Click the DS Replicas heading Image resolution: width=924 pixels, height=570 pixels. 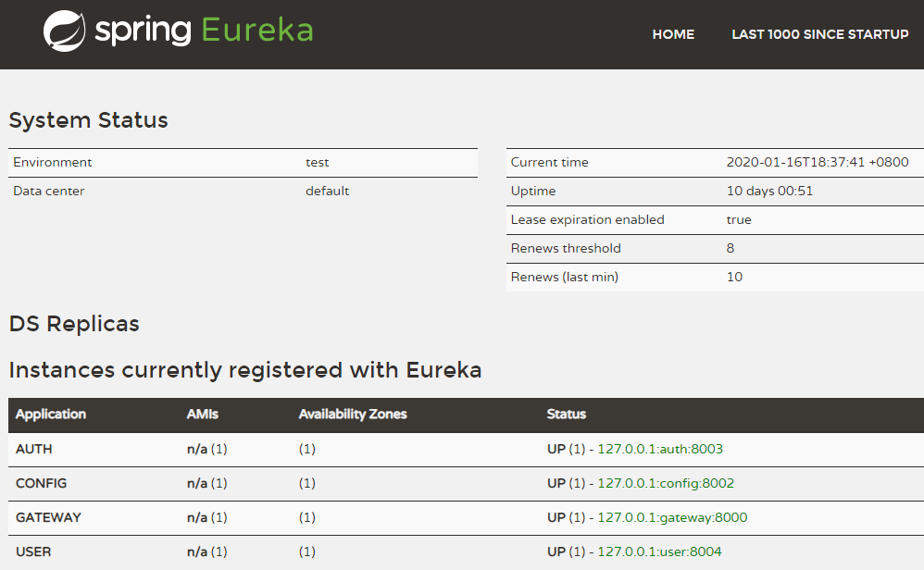coord(74,324)
